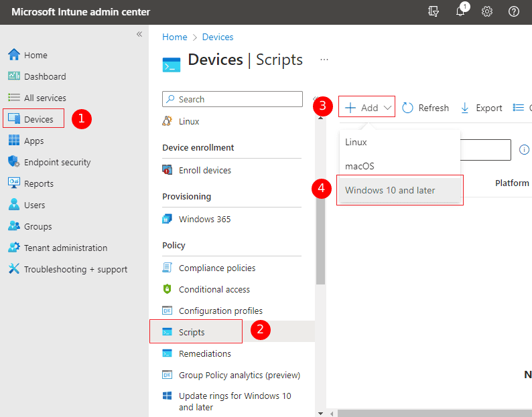This screenshot has width=532, height=417.
Task: Choose macOS from the Add menu
Action: coord(360,166)
